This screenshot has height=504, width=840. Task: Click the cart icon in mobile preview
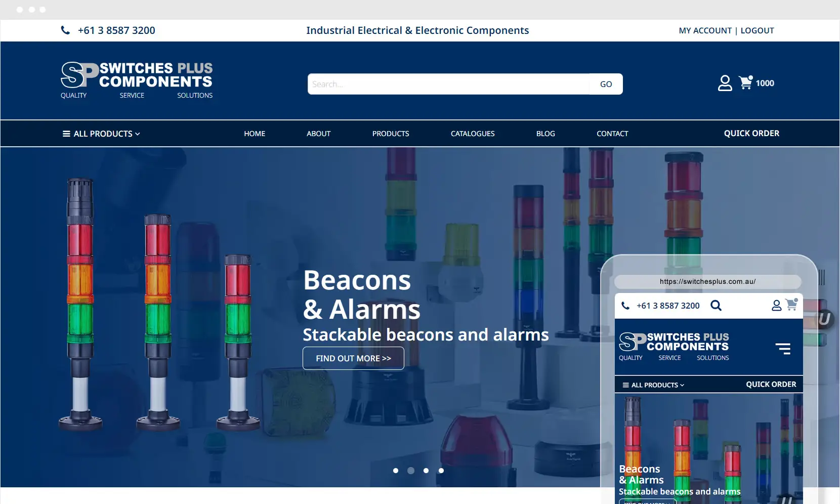791,305
